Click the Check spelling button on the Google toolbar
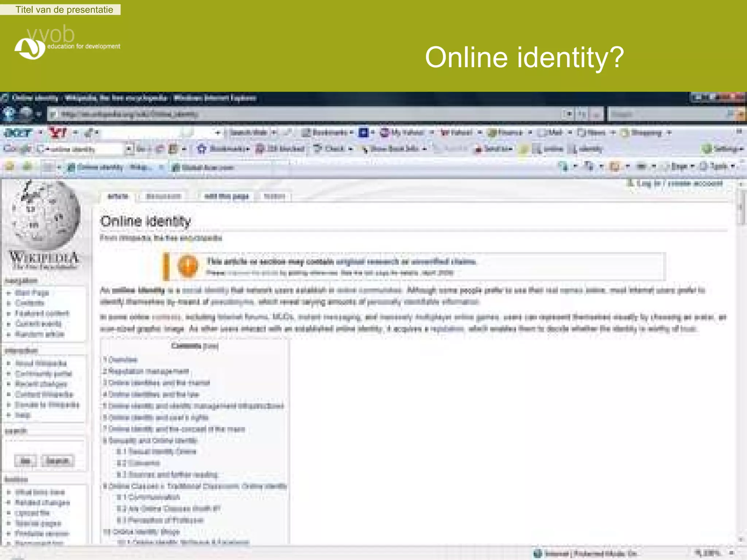Image resolution: width=747 pixels, height=560 pixels. click(329, 149)
